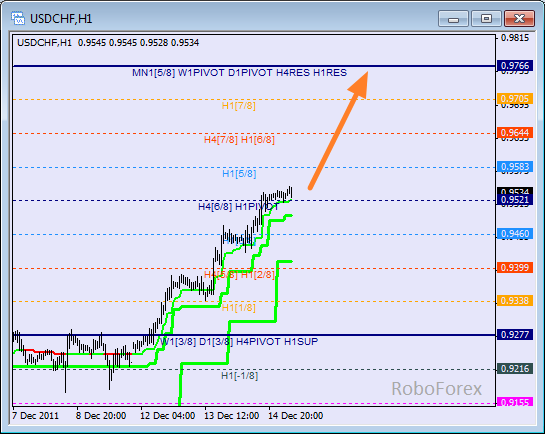Select the 0.9338 price tag

click(515, 301)
